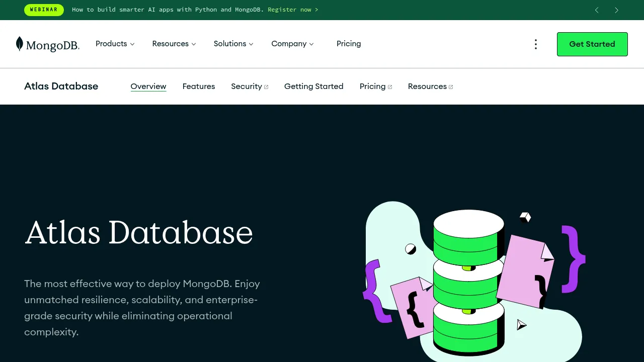Open the Getting Started tab
The width and height of the screenshot is (644, 362).
314,86
